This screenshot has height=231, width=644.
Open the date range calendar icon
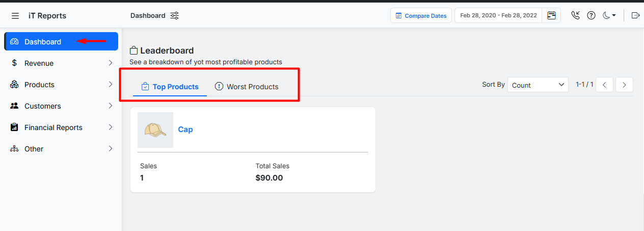click(x=551, y=15)
